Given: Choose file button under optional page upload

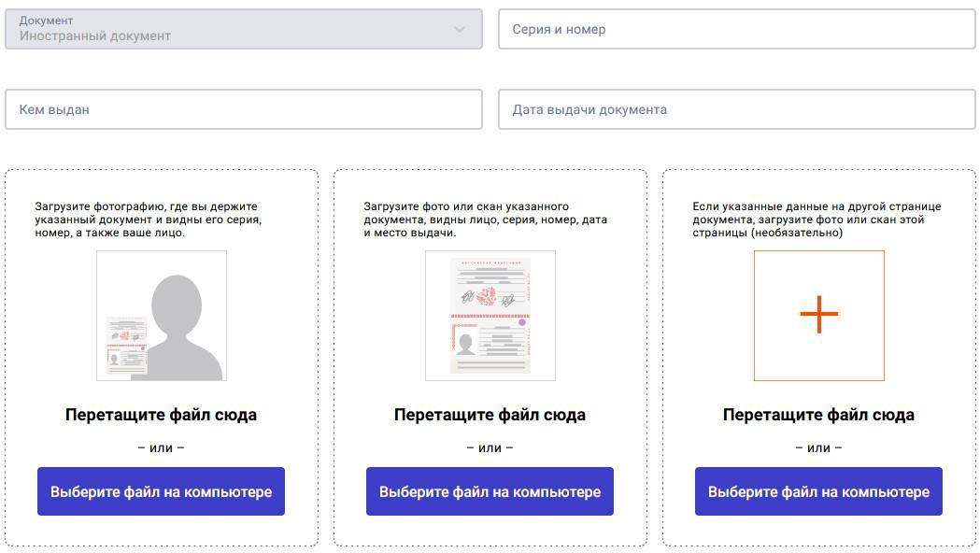Looking at the screenshot, I should (x=818, y=491).
